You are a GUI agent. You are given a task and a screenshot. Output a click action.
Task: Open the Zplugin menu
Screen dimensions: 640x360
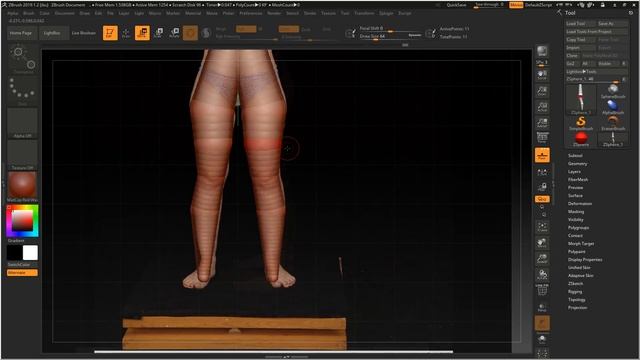(386, 13)
